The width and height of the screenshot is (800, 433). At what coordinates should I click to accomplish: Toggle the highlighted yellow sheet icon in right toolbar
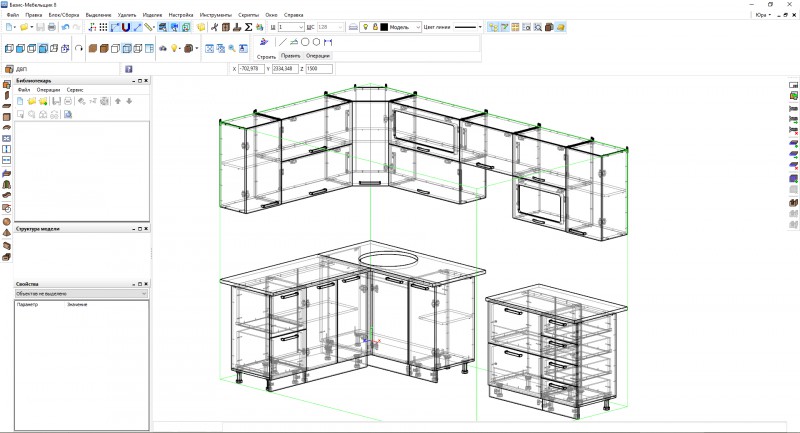tap(560, 27)
